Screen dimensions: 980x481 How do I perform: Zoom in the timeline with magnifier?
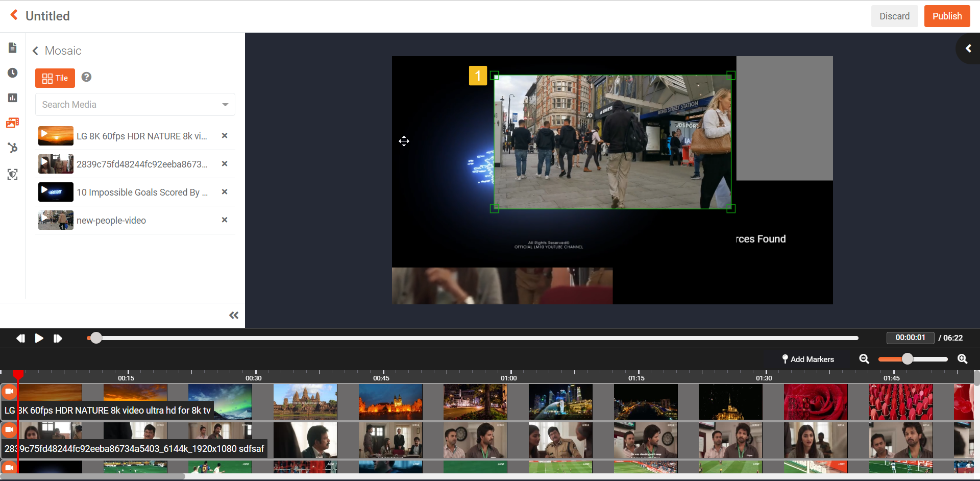[962, 359]
